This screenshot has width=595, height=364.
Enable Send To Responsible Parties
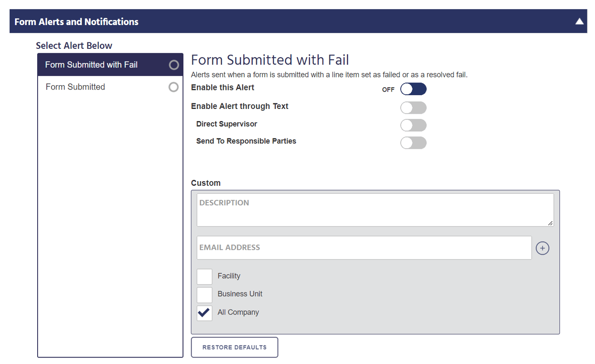coord(414,143)
